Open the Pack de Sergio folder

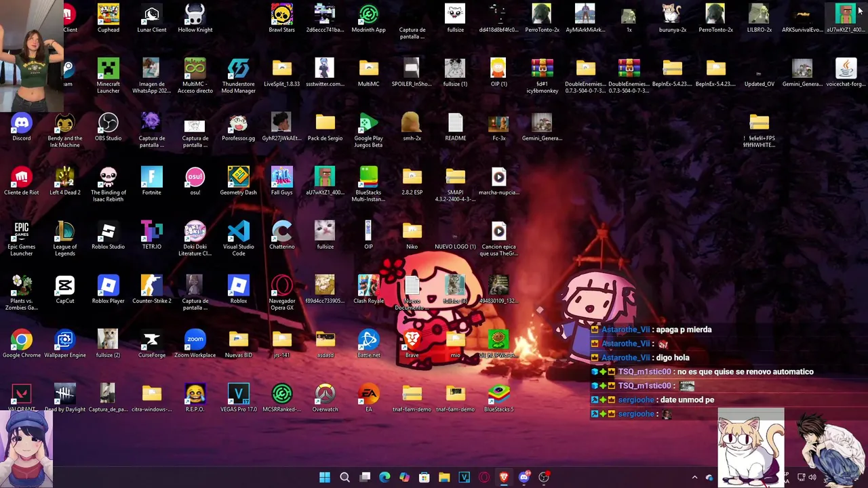(x=325, y=127)
